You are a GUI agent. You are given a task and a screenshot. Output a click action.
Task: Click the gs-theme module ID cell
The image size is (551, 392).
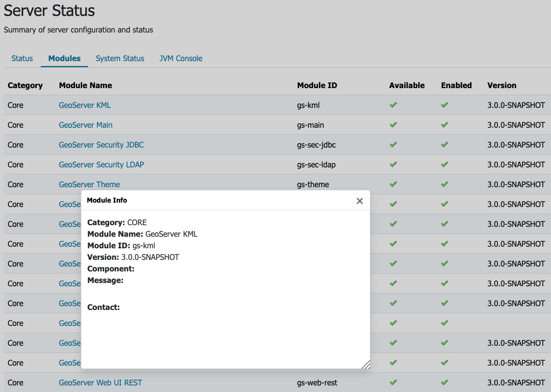pos(313,184)
